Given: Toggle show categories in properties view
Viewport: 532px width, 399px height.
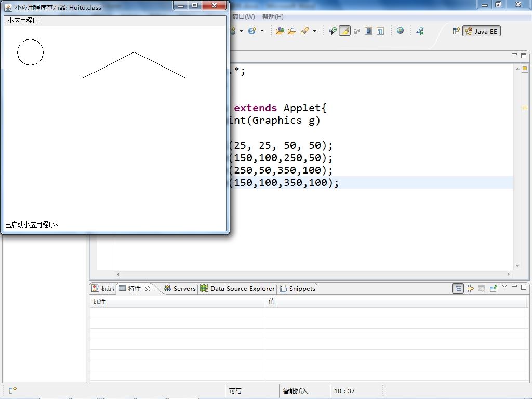Looking at the screenshot, I should pyautogui.click(x=458, y=289).
